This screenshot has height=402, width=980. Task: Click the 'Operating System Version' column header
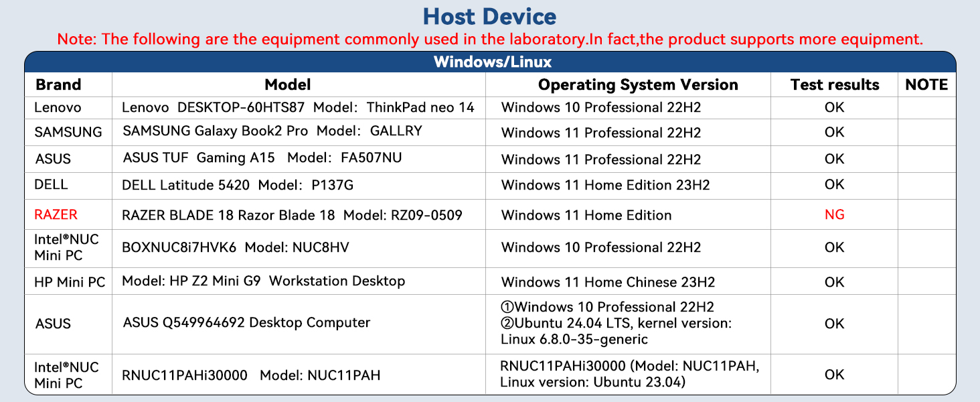click(638, 84)
